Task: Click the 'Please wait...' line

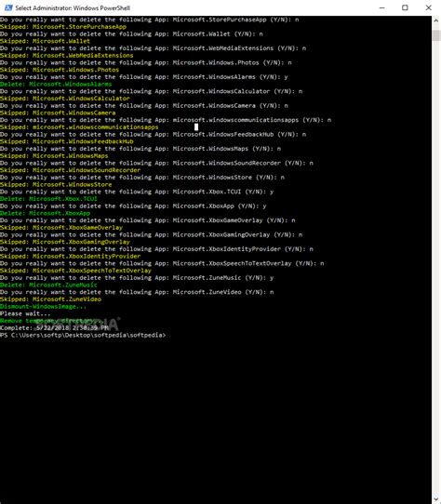Action: [x=25, y=314]
